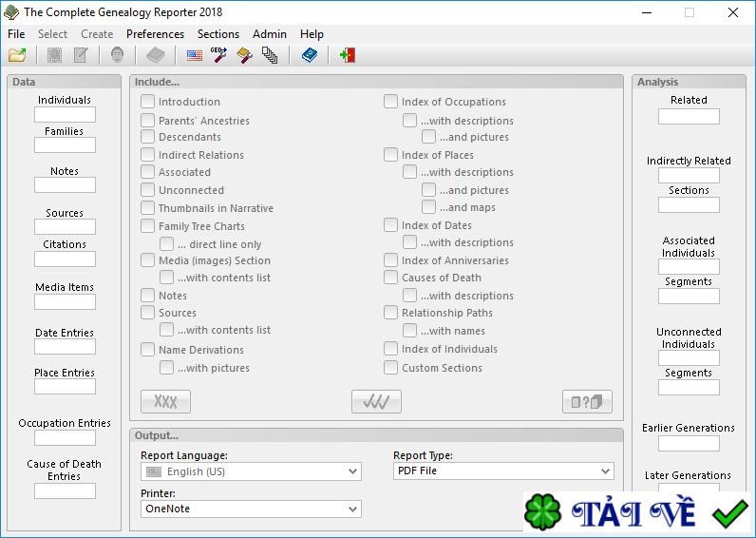756x538 pixels.
Task: Close the Genealogy Reporter window
Action: pyautogui.click(x=733, y=12)
